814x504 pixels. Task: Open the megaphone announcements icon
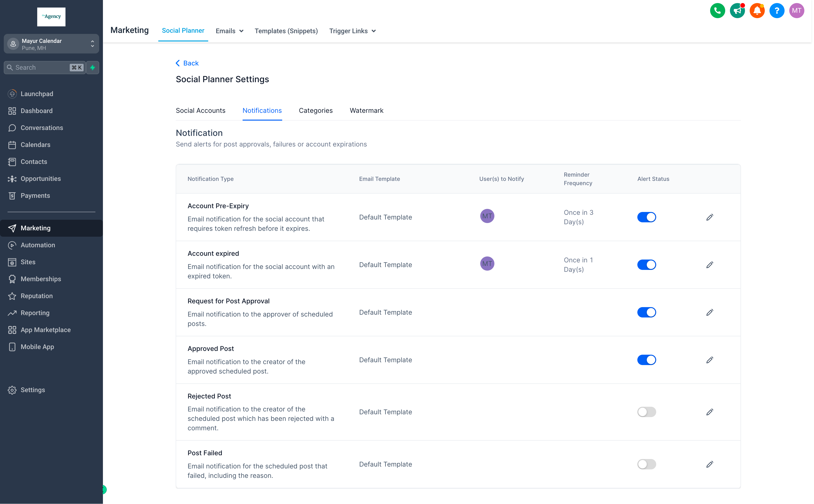737,11
